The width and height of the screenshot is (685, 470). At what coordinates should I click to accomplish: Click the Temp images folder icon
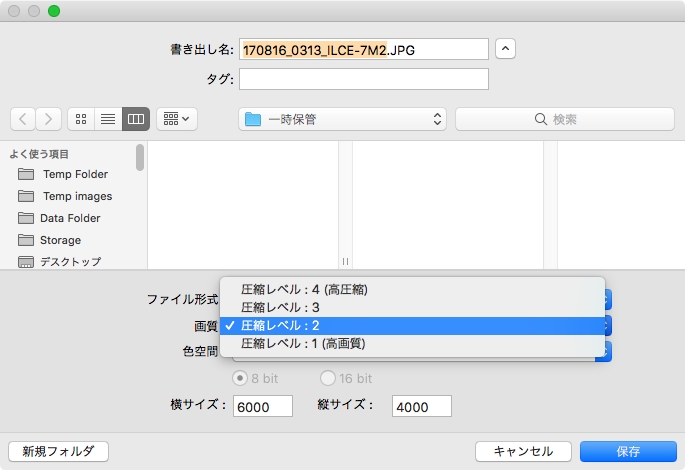[26, 196]
